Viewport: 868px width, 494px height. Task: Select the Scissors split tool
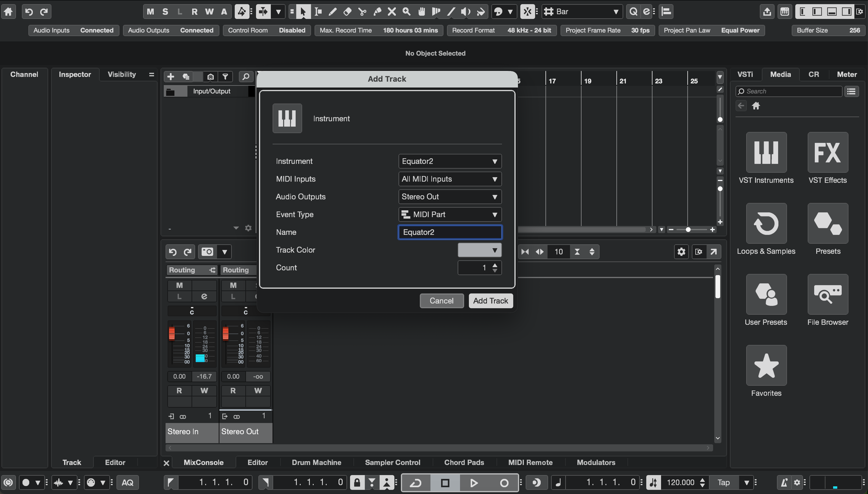click(x=362, y=12)
